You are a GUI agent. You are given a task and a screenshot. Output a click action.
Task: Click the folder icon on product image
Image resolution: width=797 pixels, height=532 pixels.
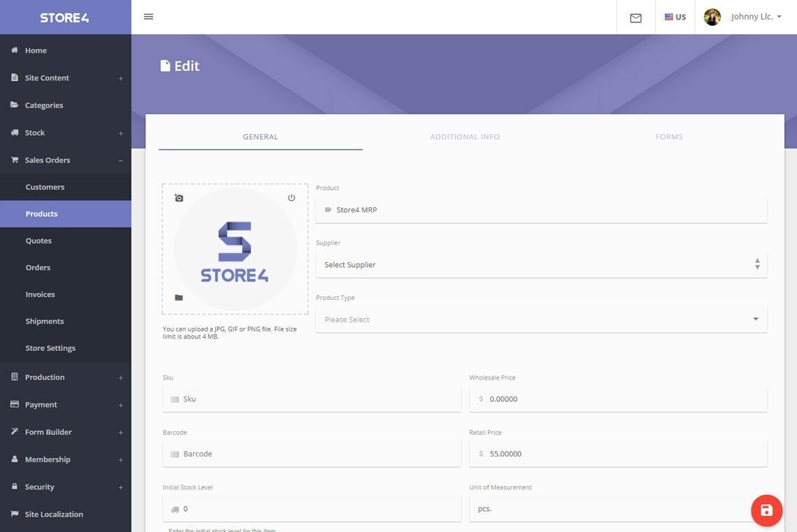(179, 298)
